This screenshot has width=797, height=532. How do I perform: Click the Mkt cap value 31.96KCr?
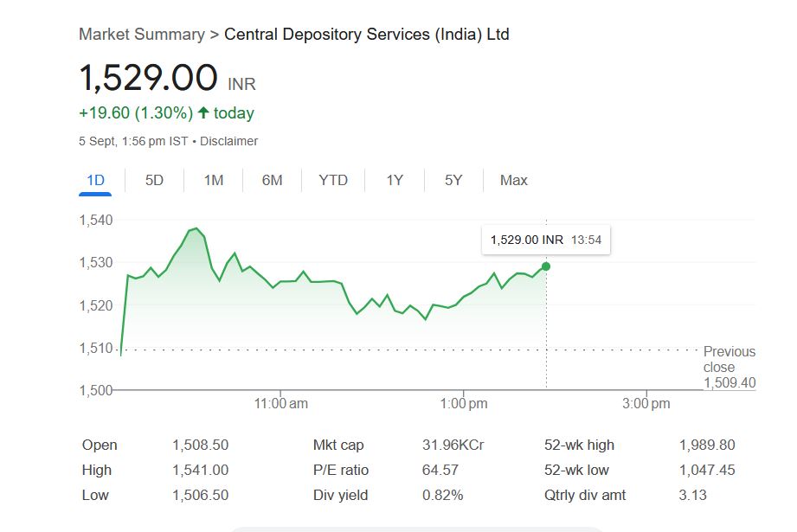(x=453, y=445)
